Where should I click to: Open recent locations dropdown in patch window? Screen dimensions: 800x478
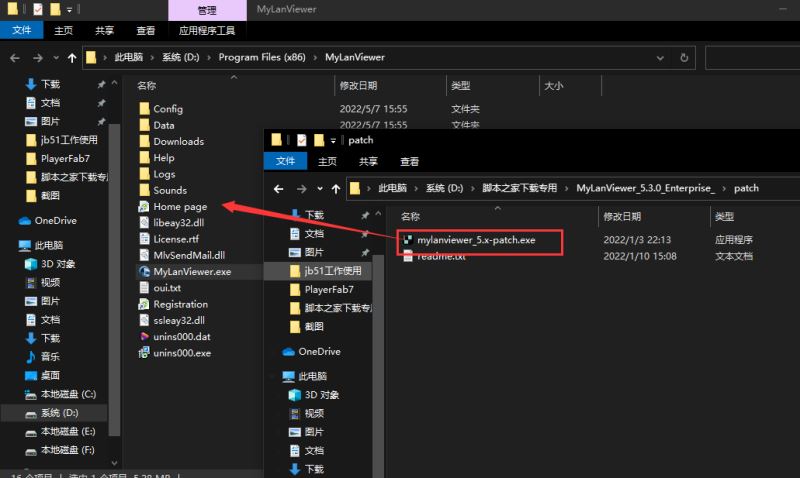pos(319,189)
